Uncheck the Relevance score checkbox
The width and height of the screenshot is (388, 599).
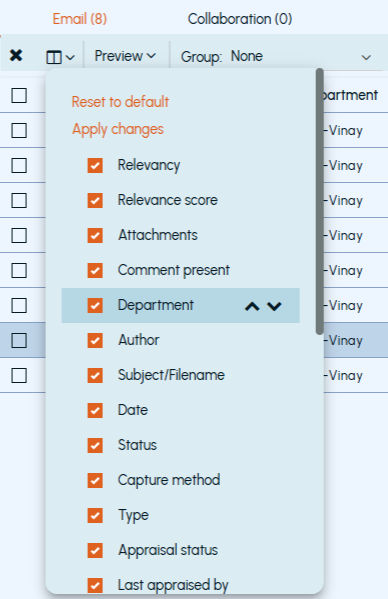coord(95,201)
